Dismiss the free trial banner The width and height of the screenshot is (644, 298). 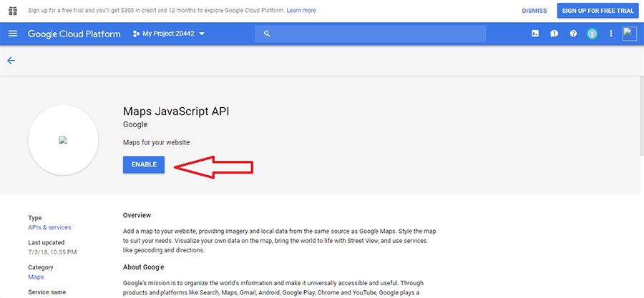pos(534,11)
